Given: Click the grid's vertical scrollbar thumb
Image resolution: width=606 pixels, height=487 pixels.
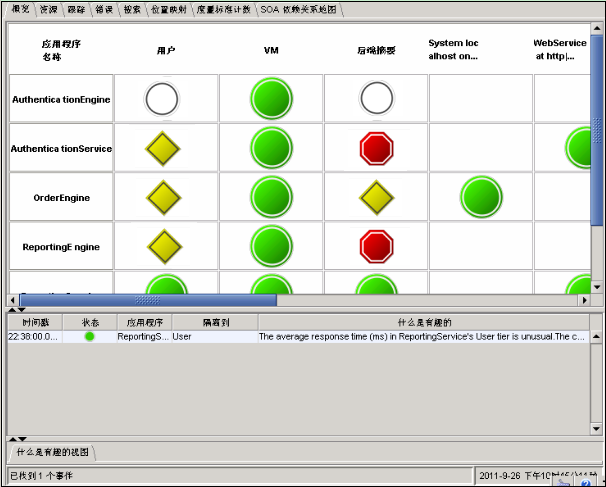Looking at the screenshot, I should (597, 130).
